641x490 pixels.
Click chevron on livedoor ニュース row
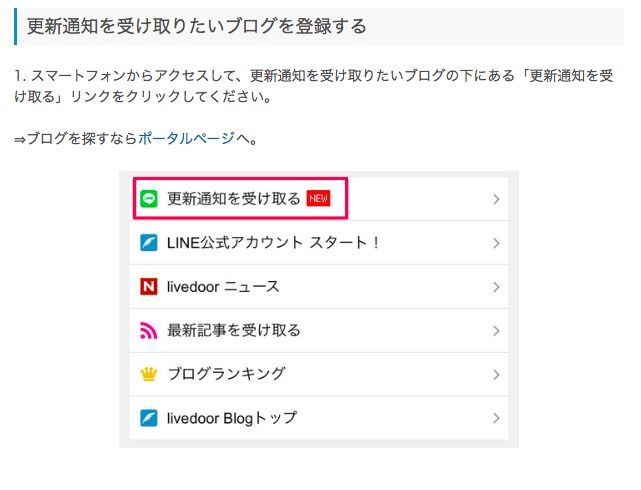pyautogui.click(x=496, y=287)
